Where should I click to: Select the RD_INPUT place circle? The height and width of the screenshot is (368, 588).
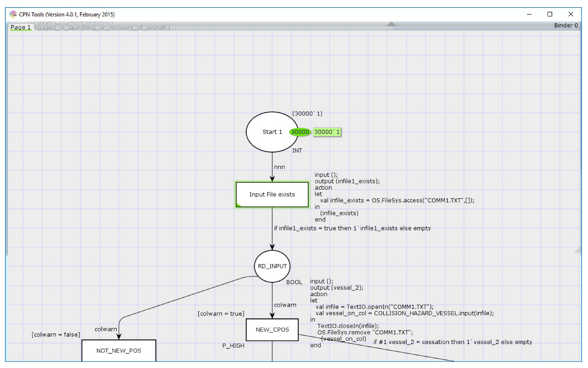pyautogui.click(x=272, y=266)
